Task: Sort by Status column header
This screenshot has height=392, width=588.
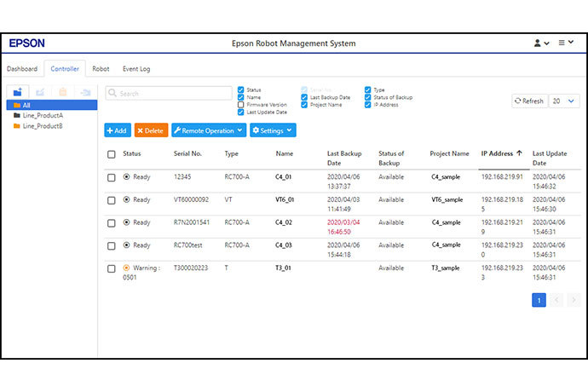Action: click(131, 153)
